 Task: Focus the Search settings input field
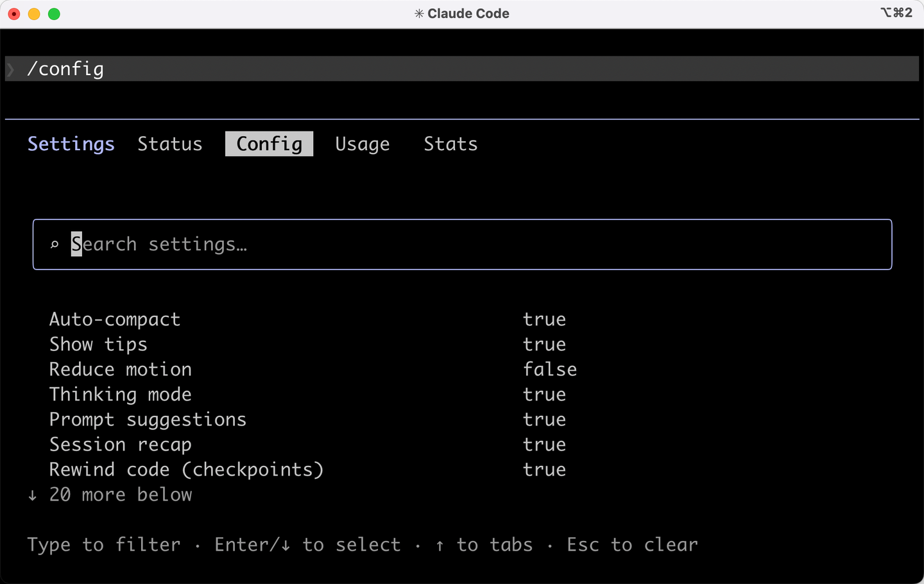point(462,245)
